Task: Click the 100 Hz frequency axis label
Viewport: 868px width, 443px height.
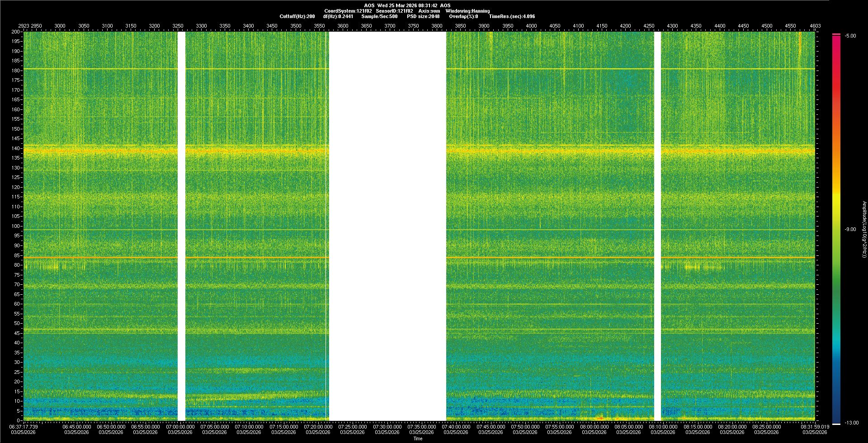Action: (16, 226)
